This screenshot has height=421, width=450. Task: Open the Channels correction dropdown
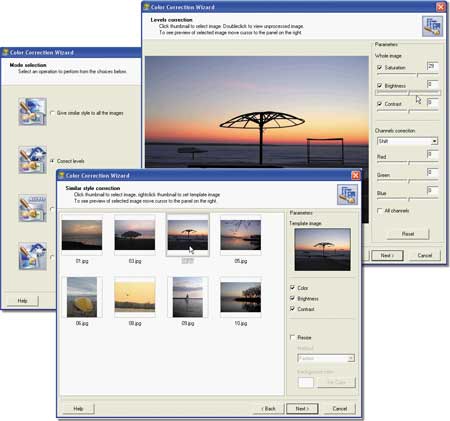[x=407, y=141]
